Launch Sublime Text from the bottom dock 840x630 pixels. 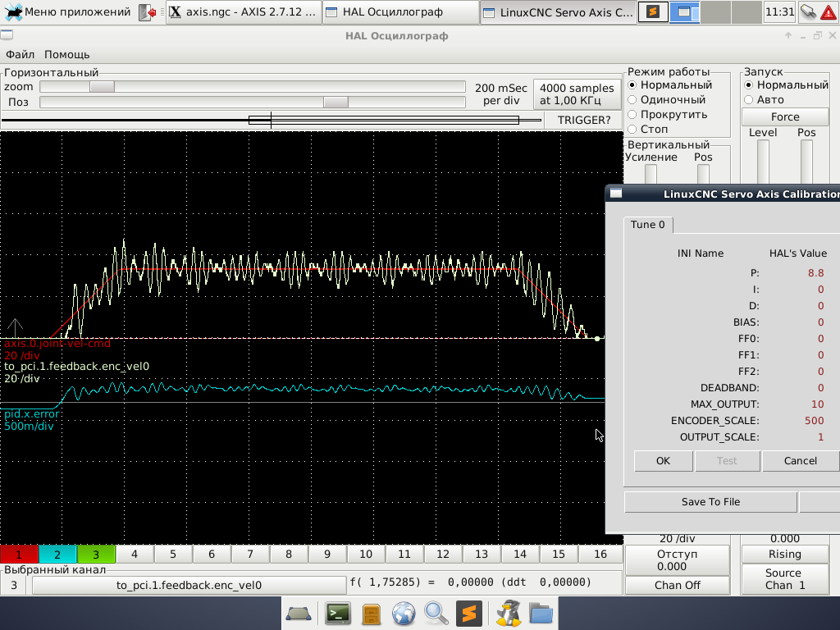point(468,613)
